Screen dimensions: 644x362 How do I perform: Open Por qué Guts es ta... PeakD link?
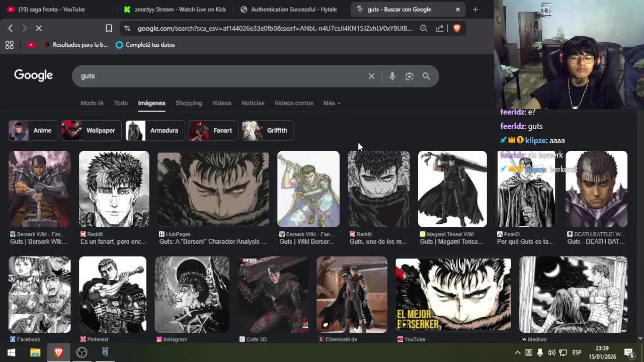pos(526,242)
